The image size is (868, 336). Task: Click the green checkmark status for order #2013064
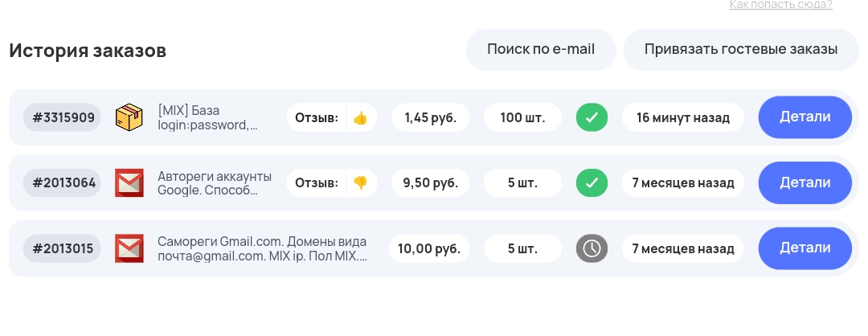point(592,183)
